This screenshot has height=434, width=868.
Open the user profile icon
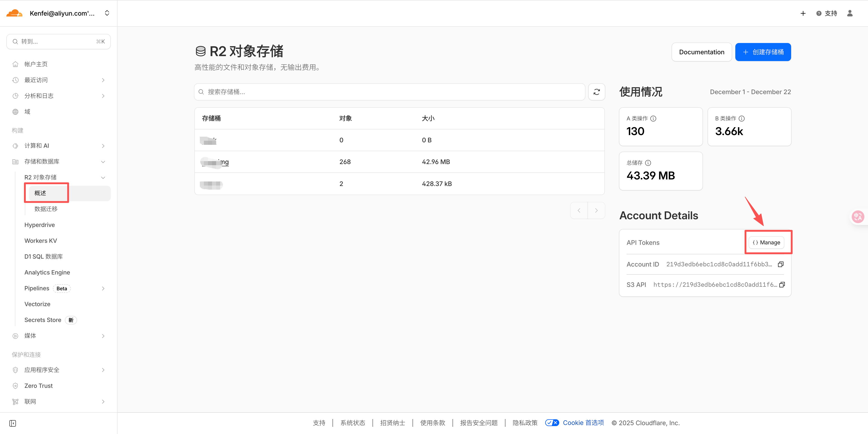coord(850,14)
